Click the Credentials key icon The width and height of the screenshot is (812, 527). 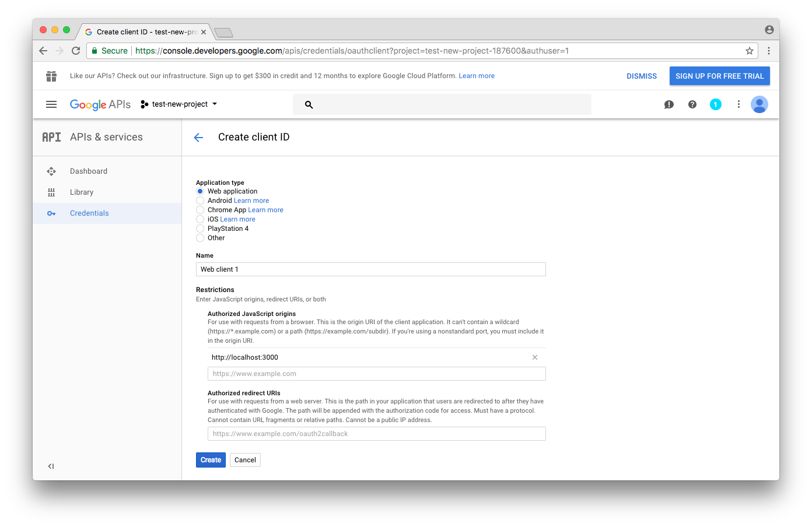point(51,213)
